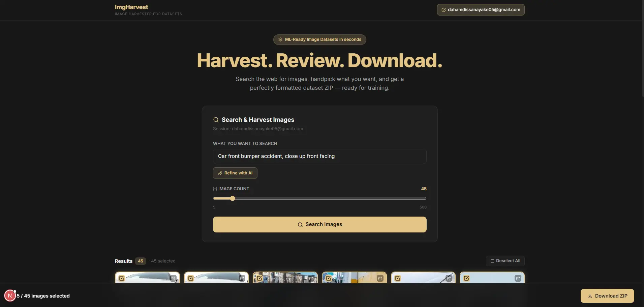Viewport: 644px width, 307px height.
Task: Open fourth result image external link
Action: click(x=380, y=278)
